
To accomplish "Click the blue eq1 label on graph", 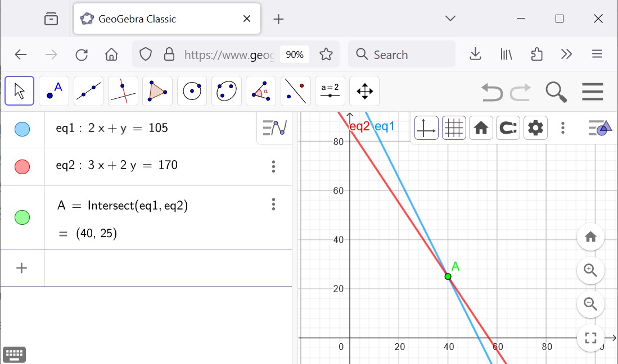I will click(x=384, y=126).
